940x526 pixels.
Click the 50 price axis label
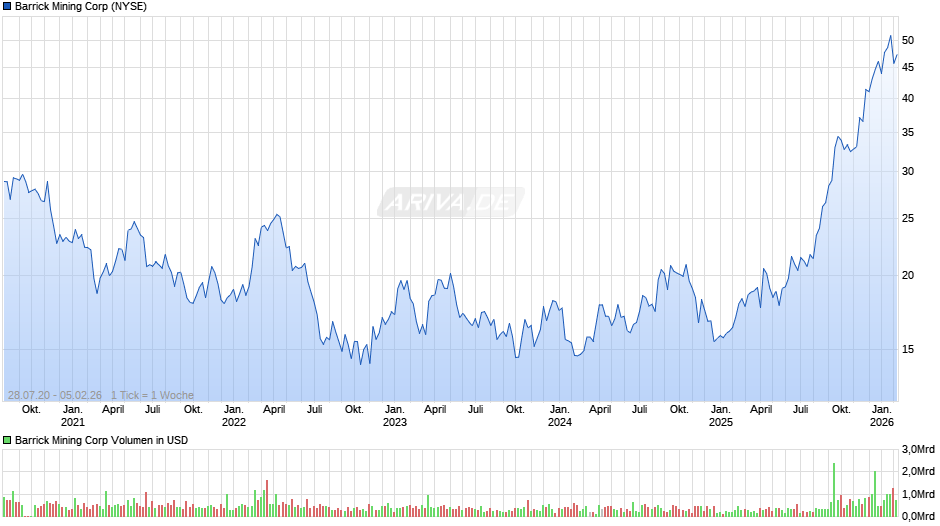click(x=908, y=40)
